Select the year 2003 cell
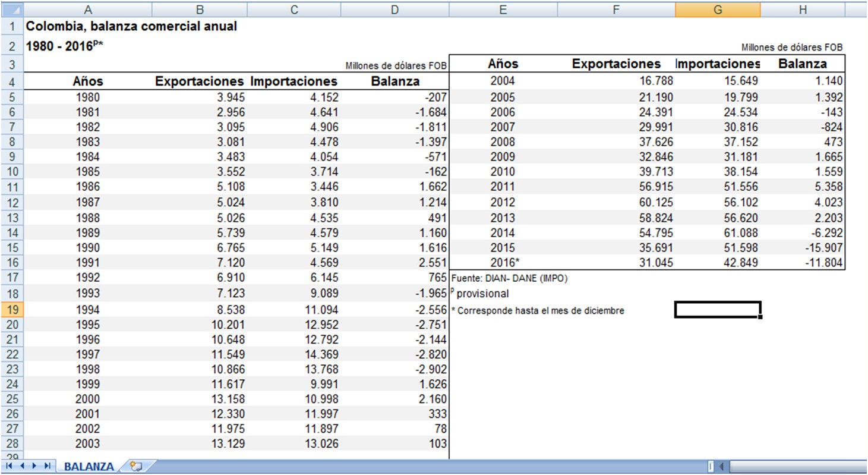Image resolution: width=868 pixels, height=475 pixels. [x=88, y=443]
